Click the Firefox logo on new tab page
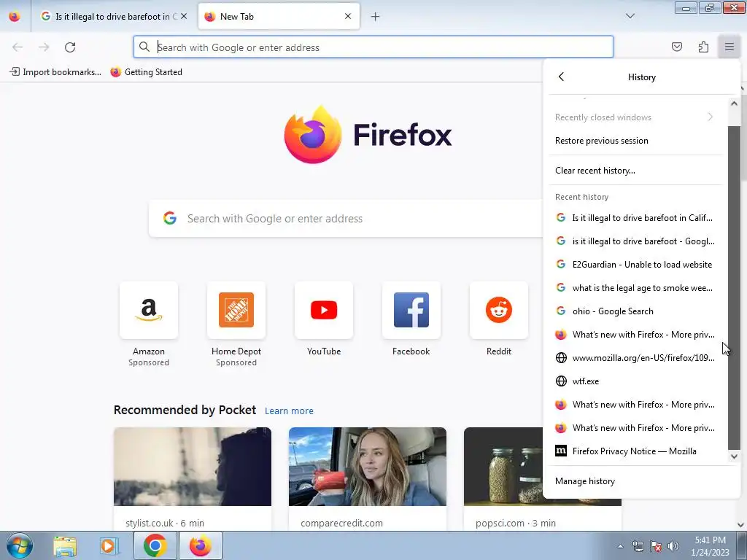Viewport: 747px width, 560px height. coord(368,135)
